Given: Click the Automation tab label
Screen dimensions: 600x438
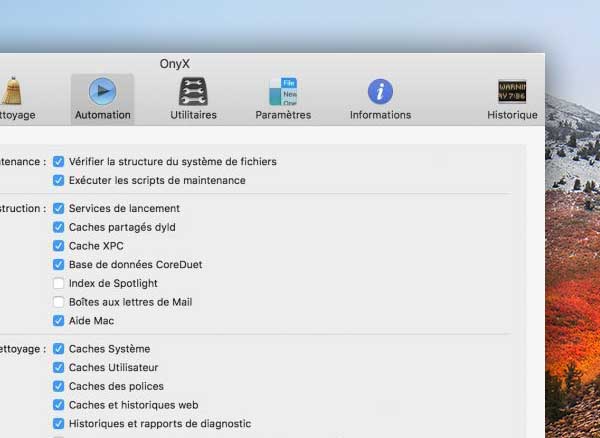Looking at the screenshot, I should point(103,115).
